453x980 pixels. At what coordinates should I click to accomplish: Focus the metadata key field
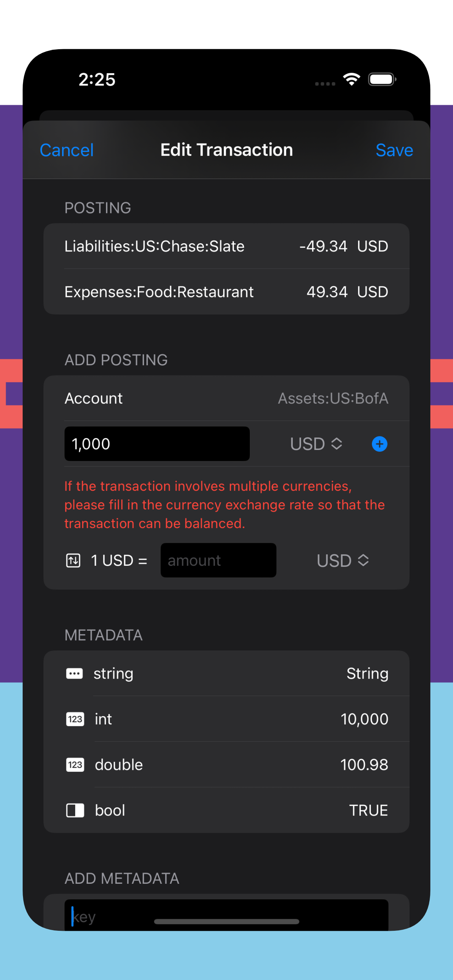[226, 915]
